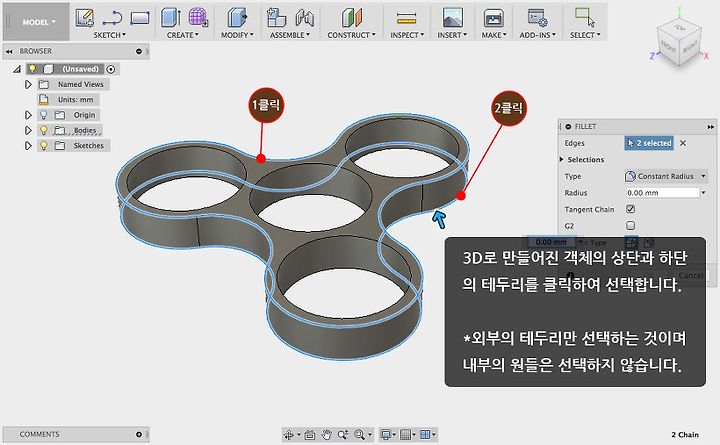The height and width of the screenshot is (445, 720).
Task: Click the 2 selected edges button
Action: click(x=649, y=143)
